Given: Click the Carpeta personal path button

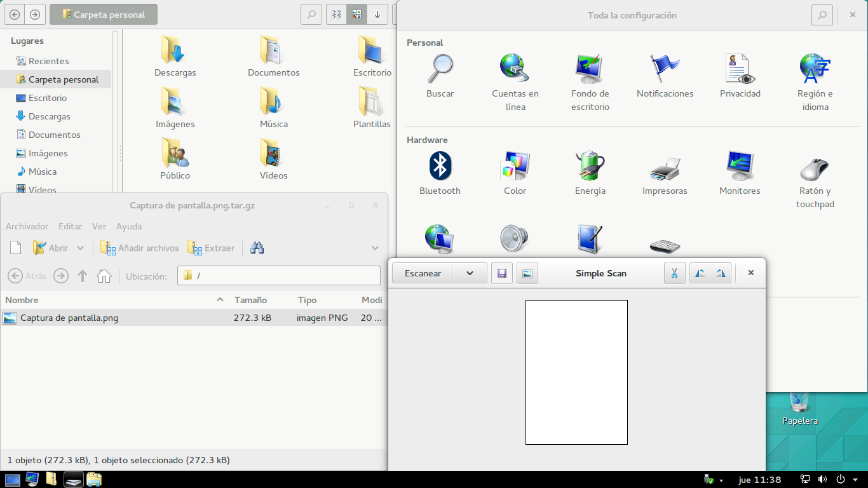Looking at the screenshot, I should 104,14.
